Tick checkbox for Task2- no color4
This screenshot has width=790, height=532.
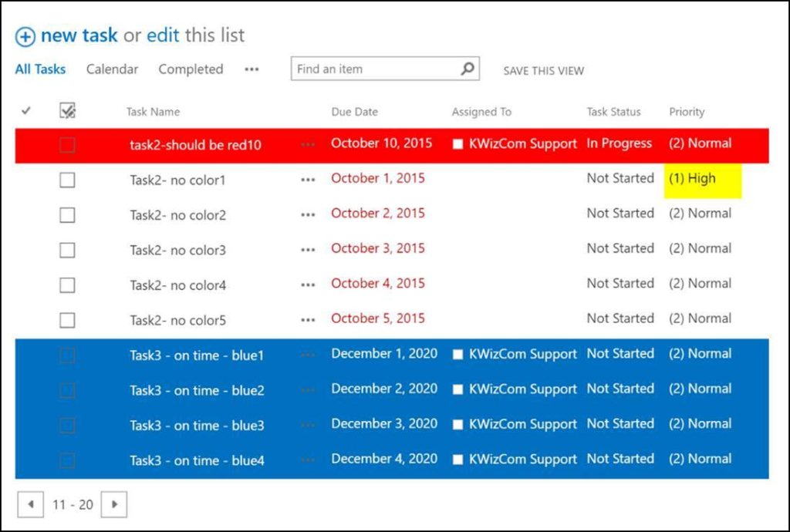click(67, 285)
